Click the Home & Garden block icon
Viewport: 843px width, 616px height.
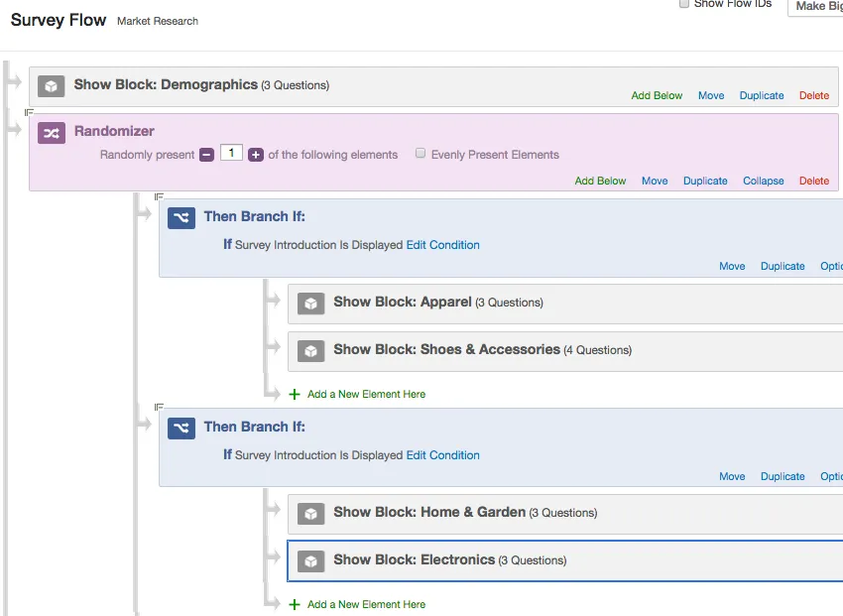tap(310, 514)
